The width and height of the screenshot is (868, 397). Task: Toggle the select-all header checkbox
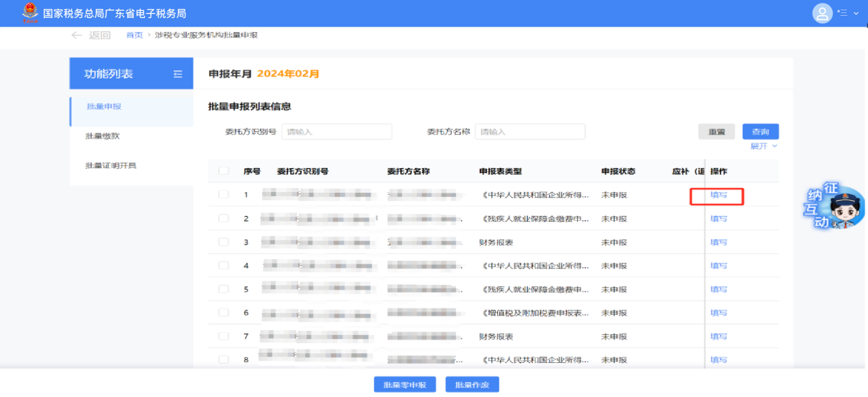click(x=224, y=172)
